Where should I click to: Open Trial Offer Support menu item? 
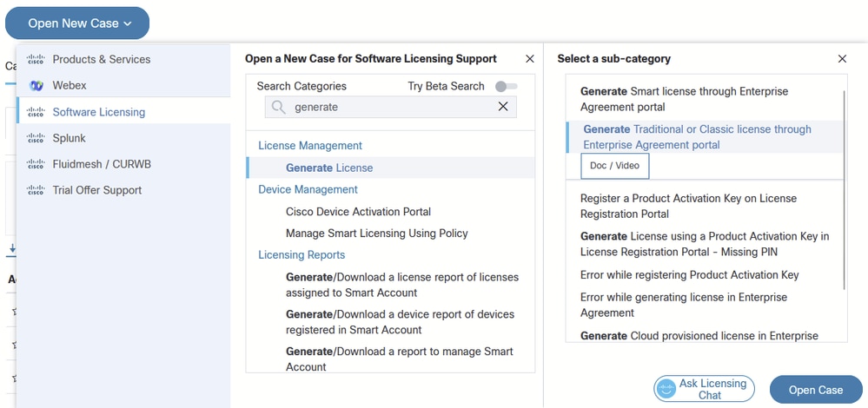point(123,190)
